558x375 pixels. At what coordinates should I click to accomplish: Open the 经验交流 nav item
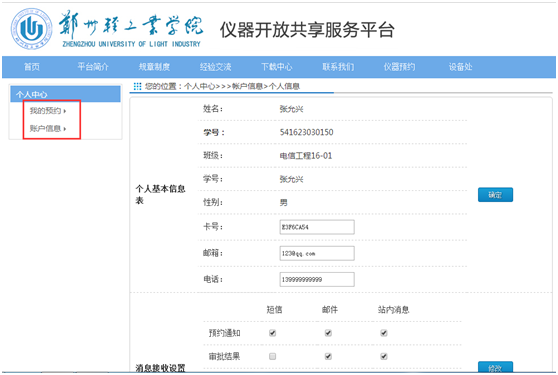click(215, 67)
